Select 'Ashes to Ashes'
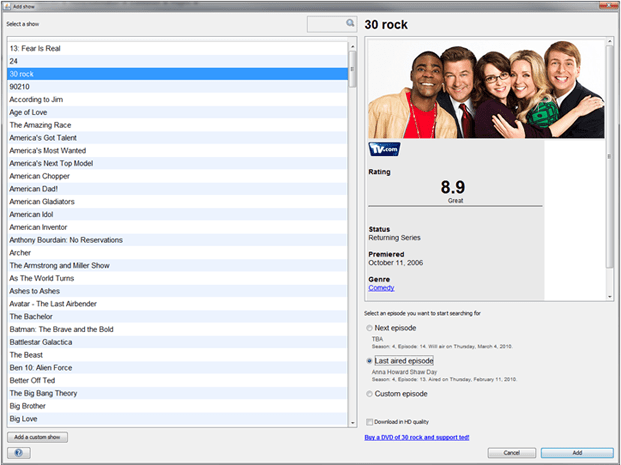 click(177, 291)
